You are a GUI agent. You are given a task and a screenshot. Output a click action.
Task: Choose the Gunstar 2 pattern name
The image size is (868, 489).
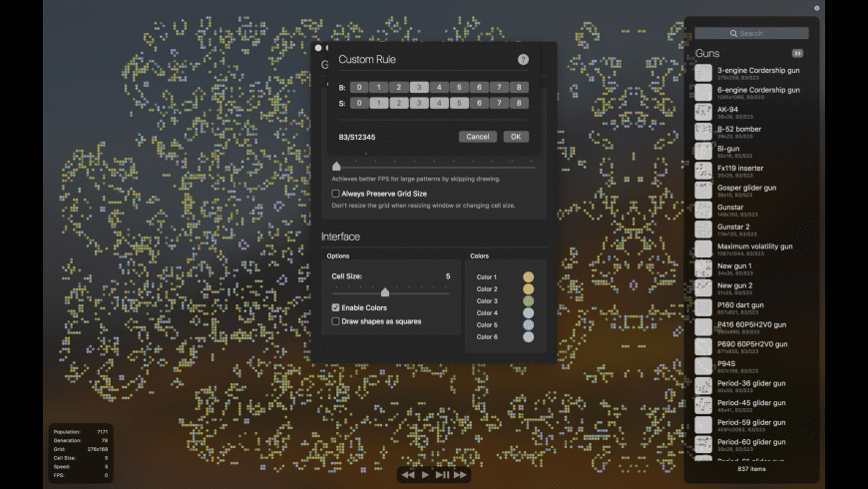pos(733,227)
